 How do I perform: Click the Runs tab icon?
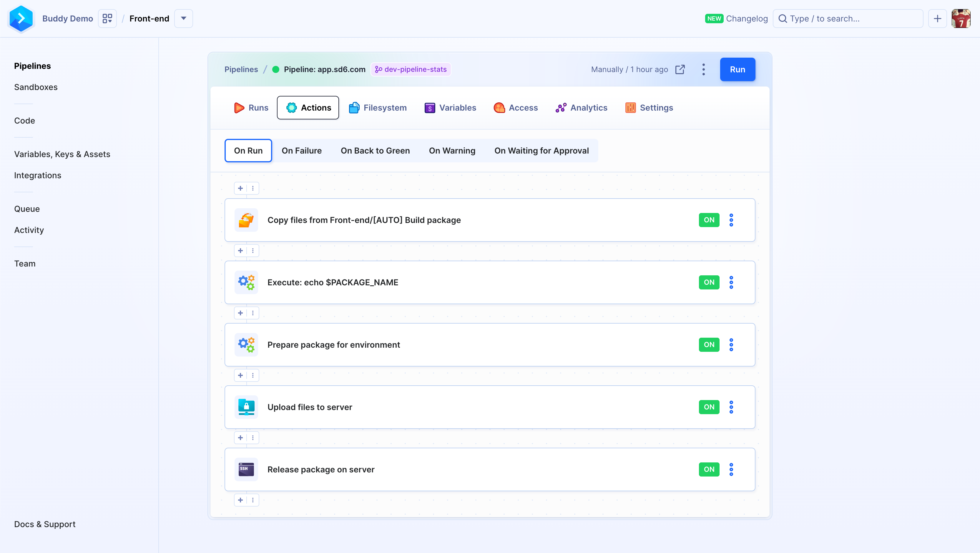tap(240, 108)
